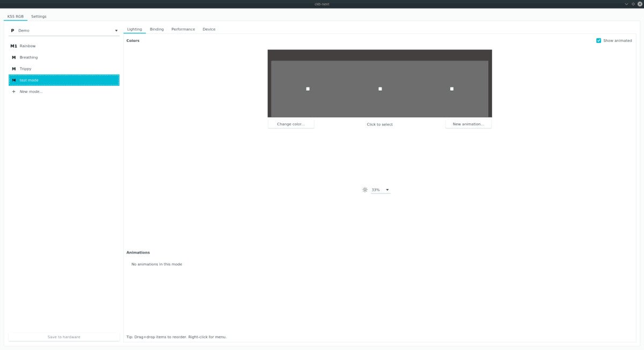The width and height of the screenshot is (644, 350).
Task: Select the test mode entry
Action: [x=64, y=80]
